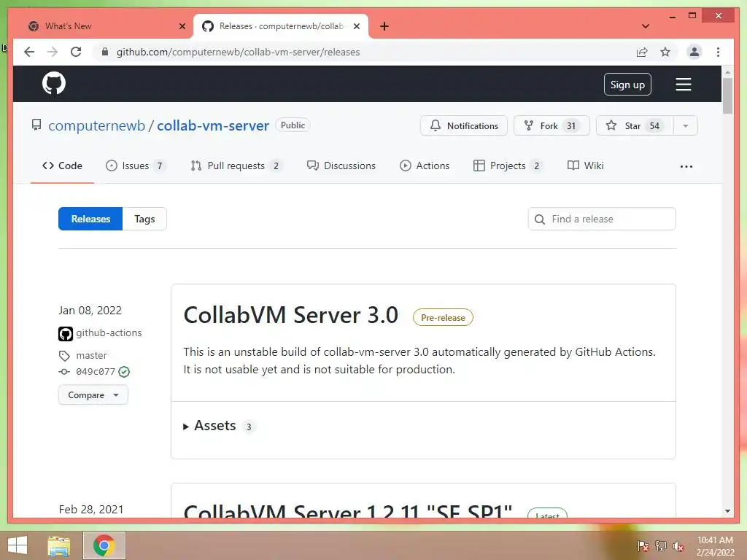Share this page icon in address bar
747x560 pixels.
coord(642,52)
